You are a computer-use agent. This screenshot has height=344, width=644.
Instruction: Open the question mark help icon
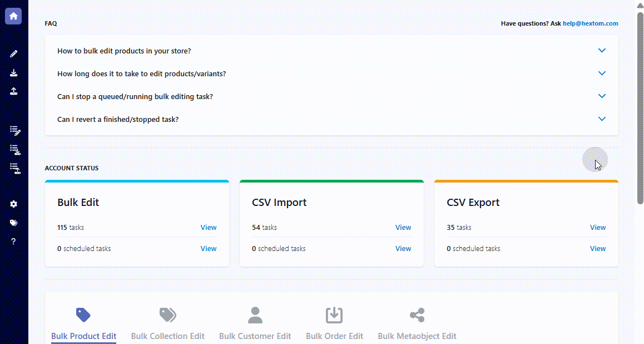point(13,241)
